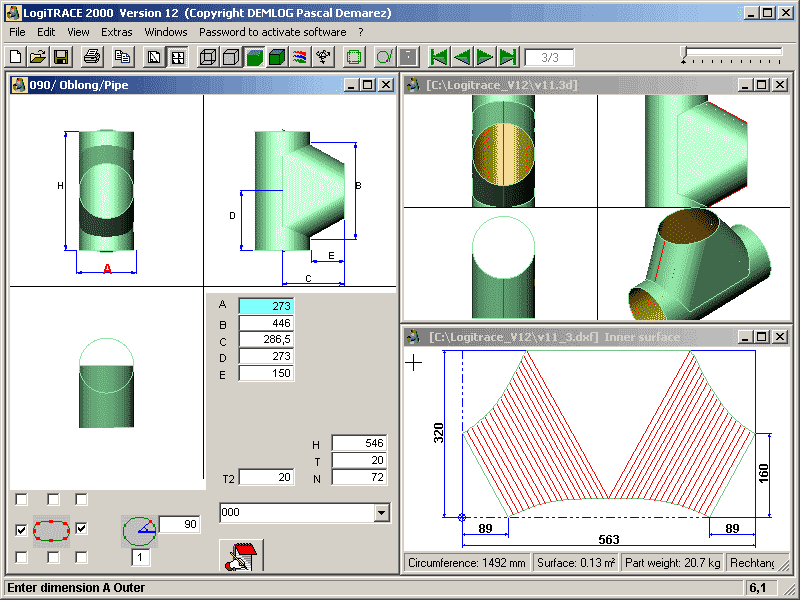Uncheck the checkbox left of the oblong shape
This screenshot has height=600, width=800.
pos(22,529)
